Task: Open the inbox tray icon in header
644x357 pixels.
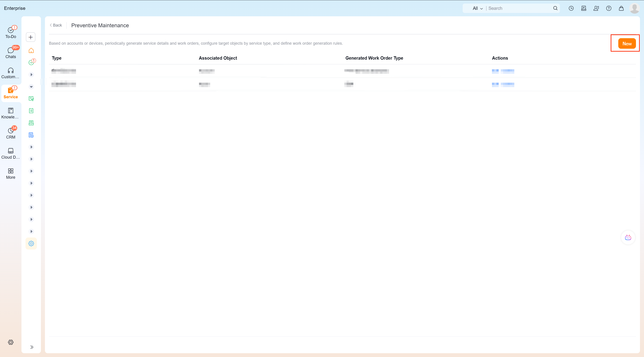Action: [x=584, y=8]
